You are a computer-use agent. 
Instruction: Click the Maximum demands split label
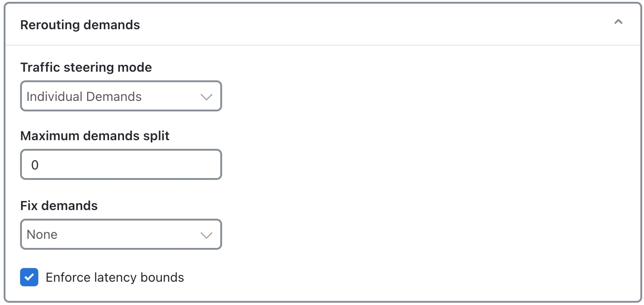[95, 136]
